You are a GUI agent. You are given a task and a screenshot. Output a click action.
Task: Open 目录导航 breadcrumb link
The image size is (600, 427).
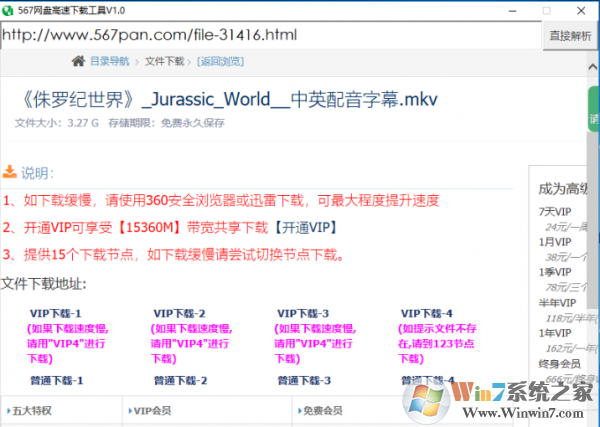(109, 61)
